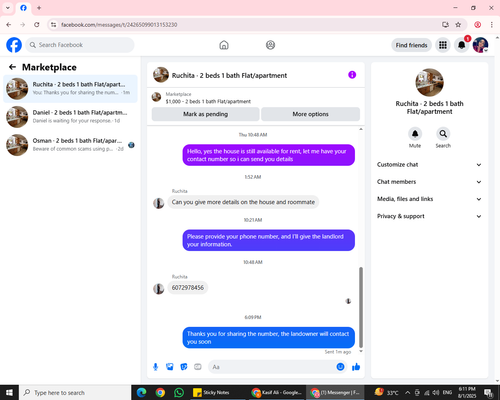Select the 6072978456 message bubble
500x400 pixels.
click(x=188, y=288)
